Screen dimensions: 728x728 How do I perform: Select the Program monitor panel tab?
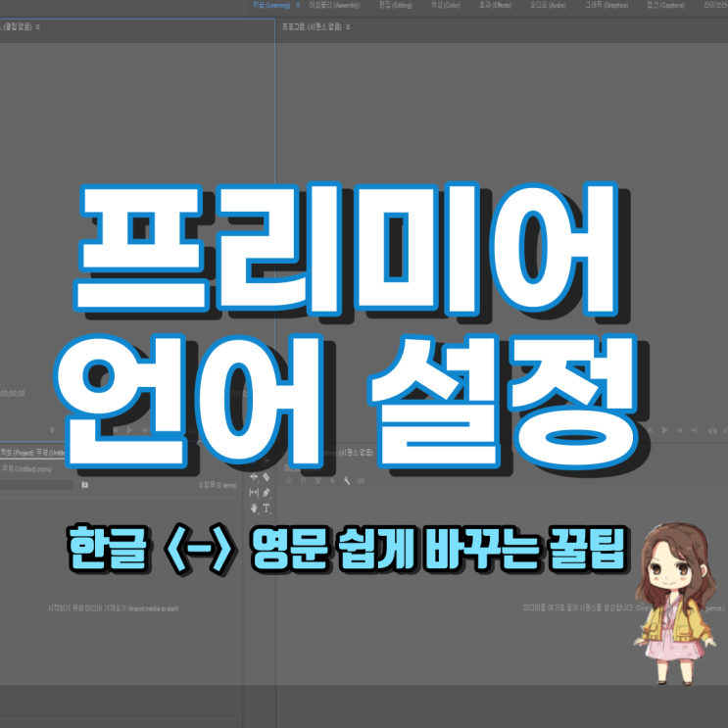312,26
